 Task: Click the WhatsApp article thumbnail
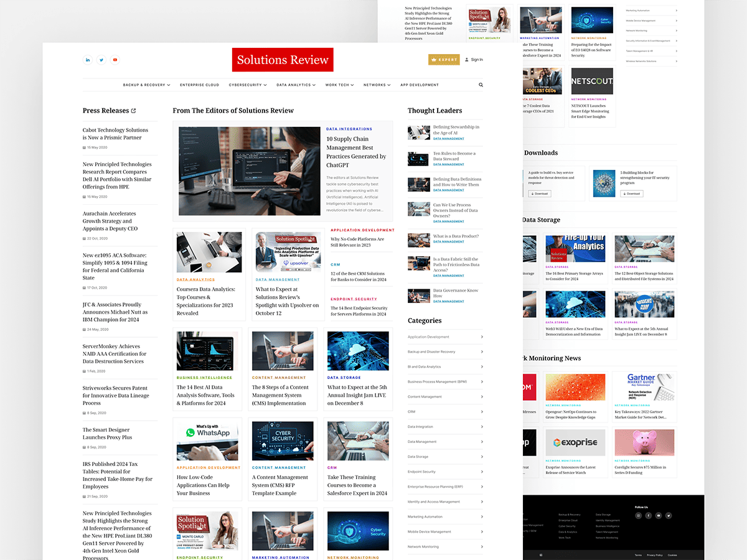click(x=209, y=441)
